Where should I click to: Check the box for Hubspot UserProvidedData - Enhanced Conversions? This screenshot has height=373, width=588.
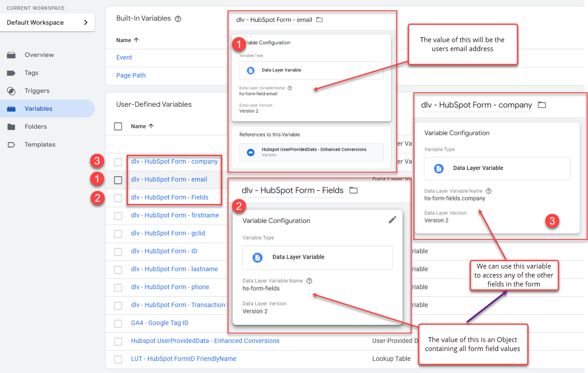118,341
